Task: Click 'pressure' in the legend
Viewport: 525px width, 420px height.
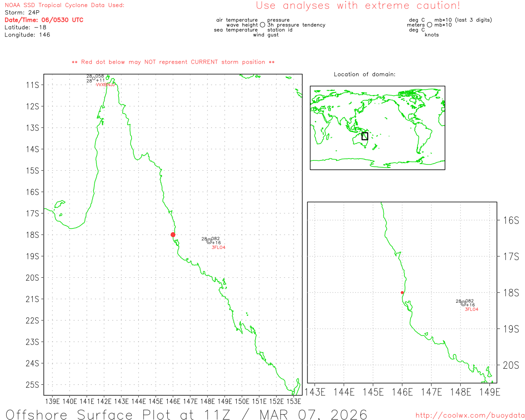Action: point(278,20)
